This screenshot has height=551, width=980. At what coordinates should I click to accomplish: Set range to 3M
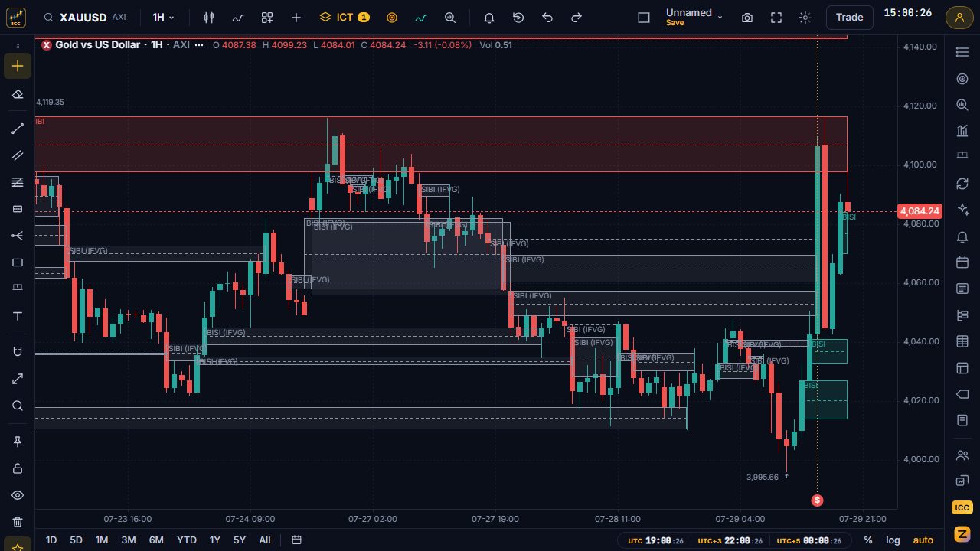129,540
